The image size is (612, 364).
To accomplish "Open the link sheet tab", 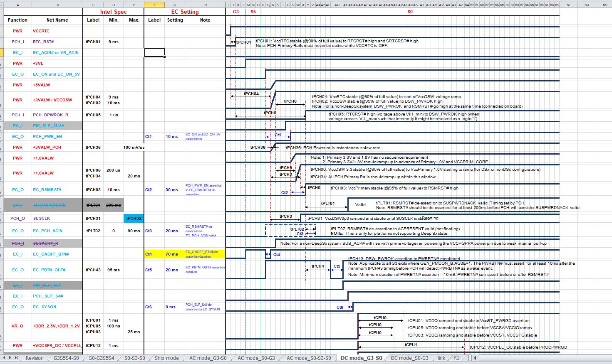I will (x=441, y=358).
